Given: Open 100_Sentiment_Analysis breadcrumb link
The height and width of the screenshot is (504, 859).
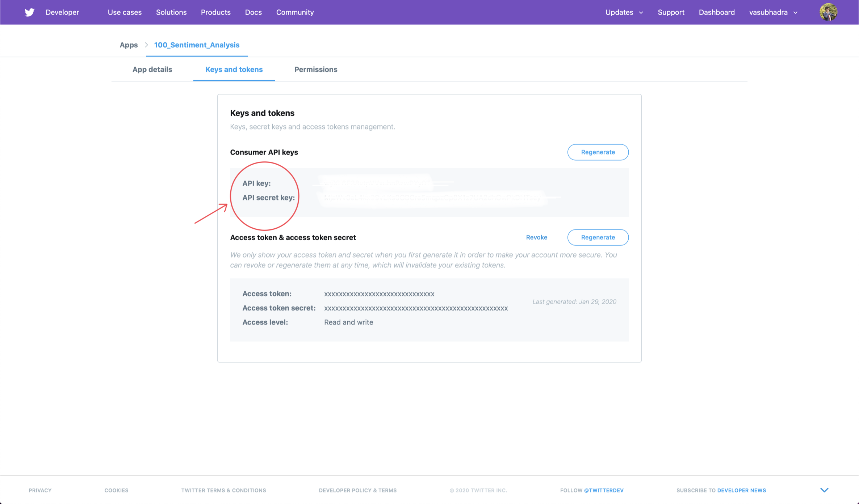Looking at the screenshot, I should click(197, 45).
